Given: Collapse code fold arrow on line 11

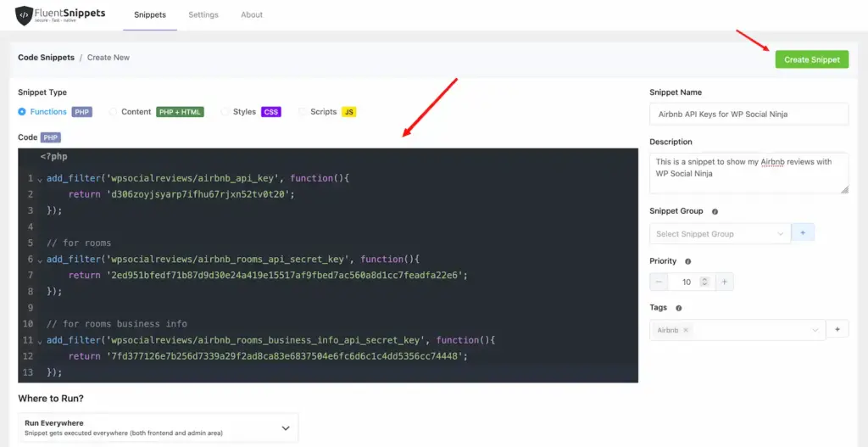Looking at the screenshot, I should pyautogui.click(x=40, y=341).
